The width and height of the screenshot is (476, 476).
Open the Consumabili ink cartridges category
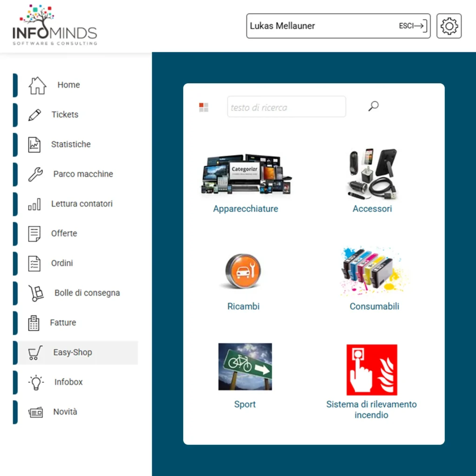[x=374, y=306]
